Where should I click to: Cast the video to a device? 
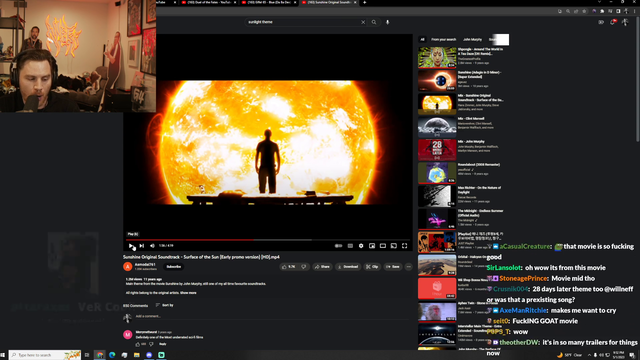coord(393,246)
